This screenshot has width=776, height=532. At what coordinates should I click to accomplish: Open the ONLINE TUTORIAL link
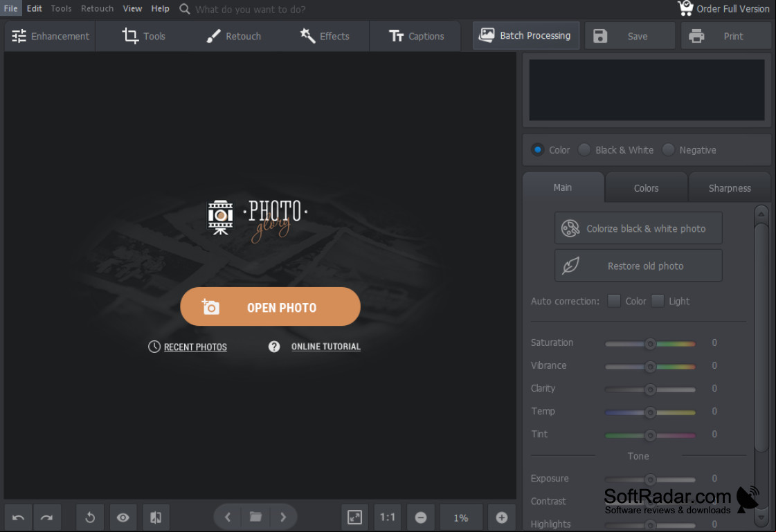[x=325, y=347]
